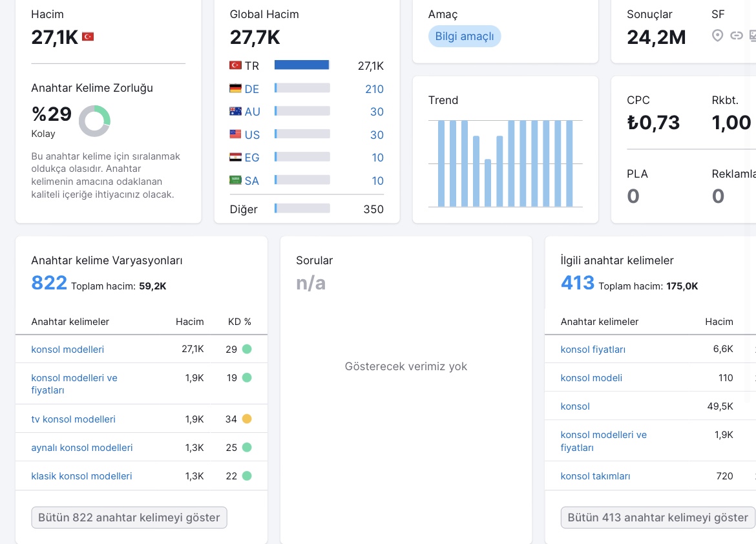This screenshot has height=544, width=756.
Task: Click the yellow KD dot for tv konsol modelleri
Action: click(247, 419)
